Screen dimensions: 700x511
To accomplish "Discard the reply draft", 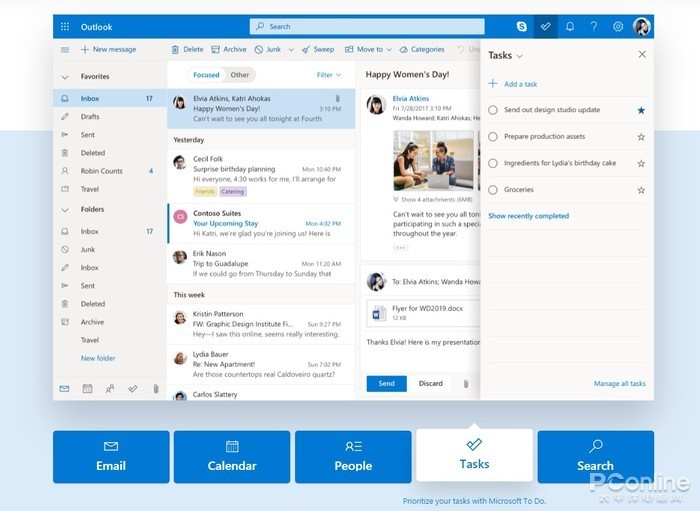I will coord(431,384).
